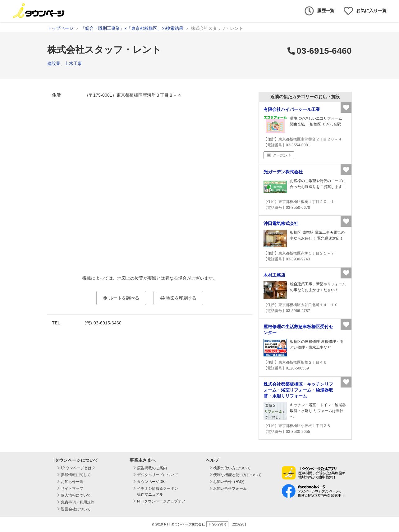Click the header phone number 03-6915-6460
This screenshot has height=532, width=399.
click(x=324, y=51)
